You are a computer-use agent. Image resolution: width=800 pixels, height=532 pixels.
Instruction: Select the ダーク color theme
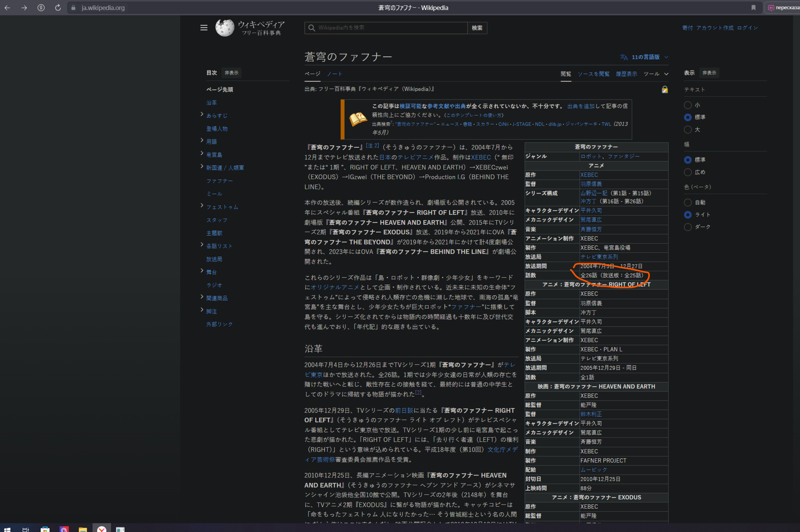click(688, 227)
